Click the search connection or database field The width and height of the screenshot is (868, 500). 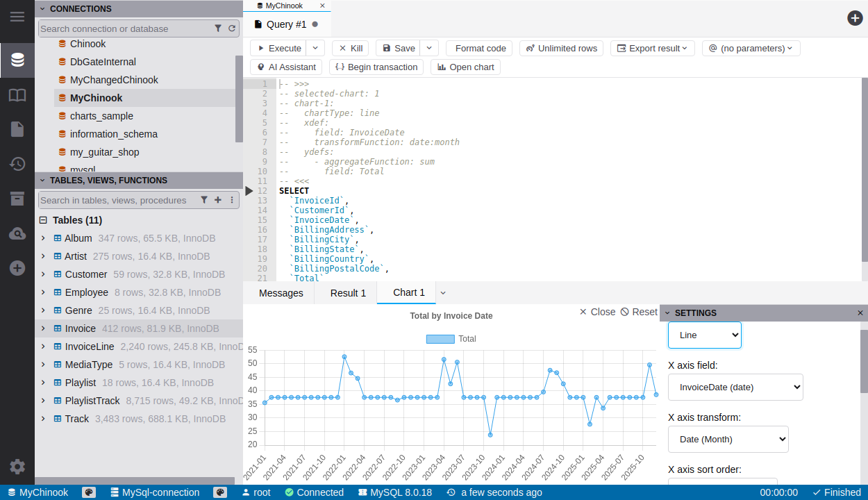click(x=125, y=28)
